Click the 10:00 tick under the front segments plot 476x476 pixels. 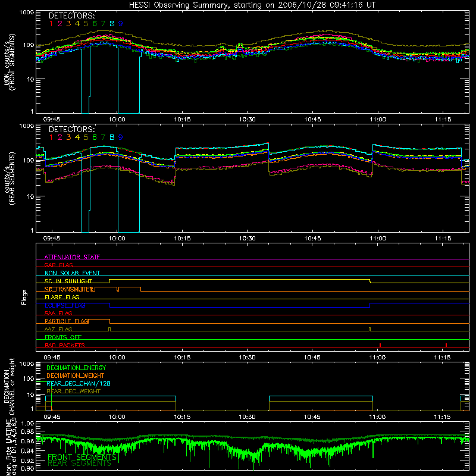tap(117, 120)
